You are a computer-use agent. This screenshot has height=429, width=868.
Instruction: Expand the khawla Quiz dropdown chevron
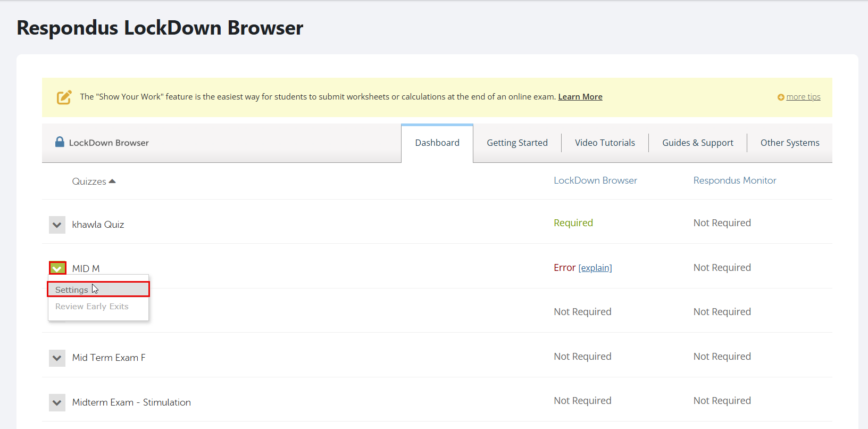[57, 225]
